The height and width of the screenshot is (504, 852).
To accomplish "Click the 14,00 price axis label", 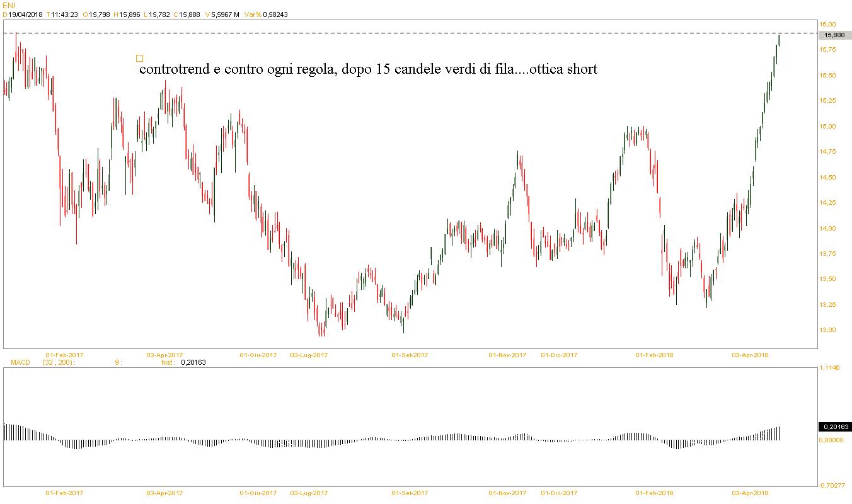I will pyautogui.click(x=827, y=228).
